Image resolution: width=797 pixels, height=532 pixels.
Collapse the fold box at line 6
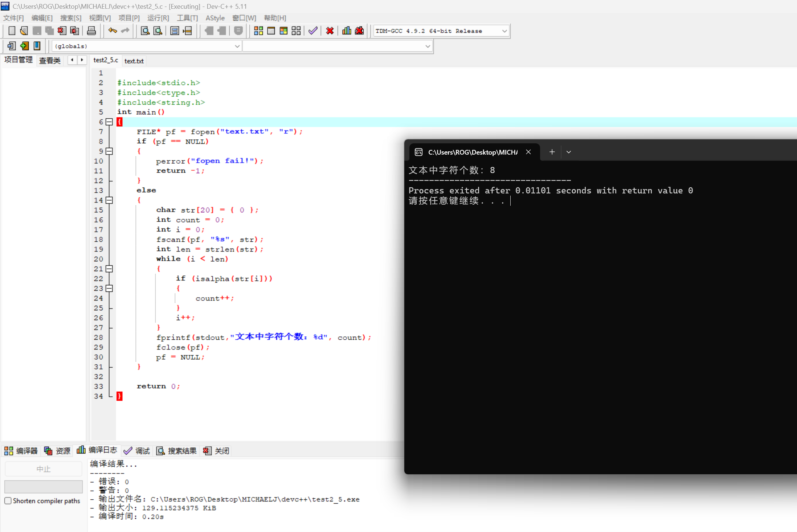click(109, 122)
